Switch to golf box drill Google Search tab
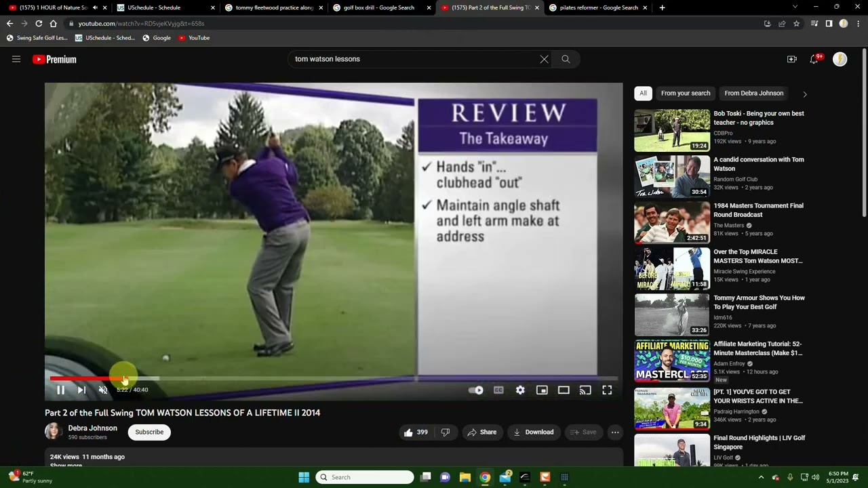 click(382, 7)
